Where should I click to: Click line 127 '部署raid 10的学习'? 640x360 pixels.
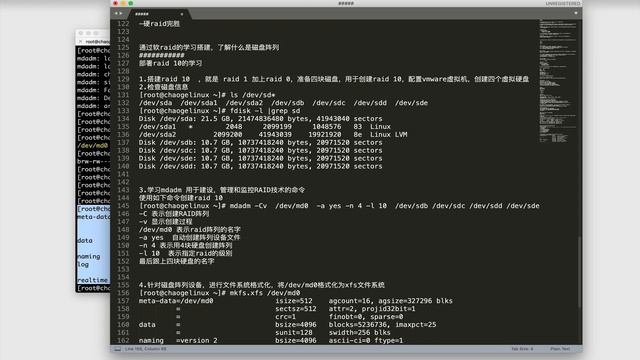(x=170, y=63)
